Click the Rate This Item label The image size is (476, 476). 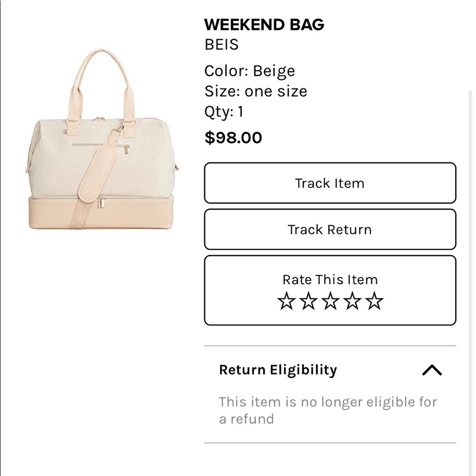330,279
